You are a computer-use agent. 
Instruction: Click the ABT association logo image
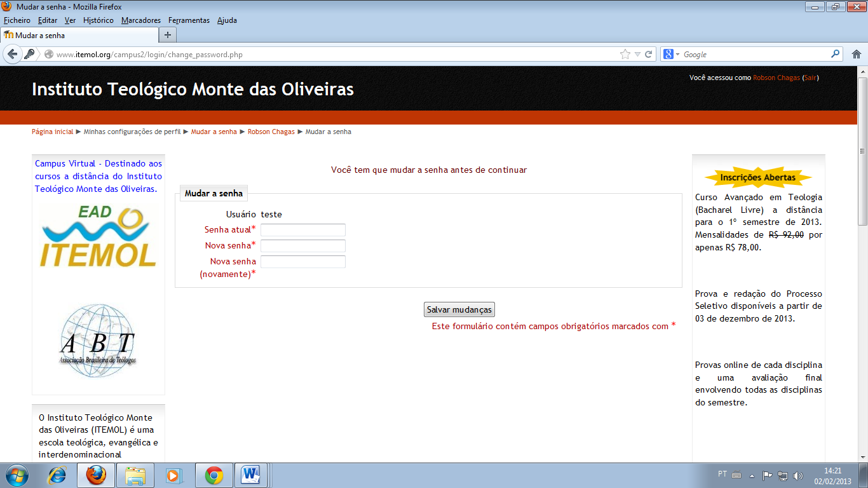[x=98, y=341]
